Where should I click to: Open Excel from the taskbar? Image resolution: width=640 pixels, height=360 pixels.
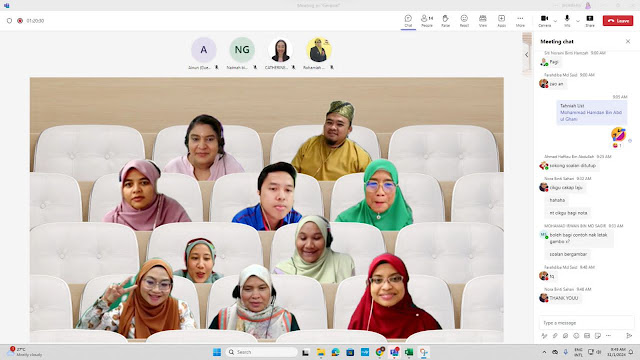point(409,352)
